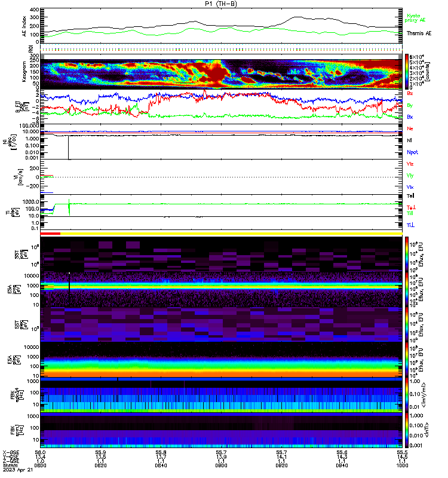448x478 pixels.
Task: Click the green Viy velocity legend label
Action: coord(410,176)
